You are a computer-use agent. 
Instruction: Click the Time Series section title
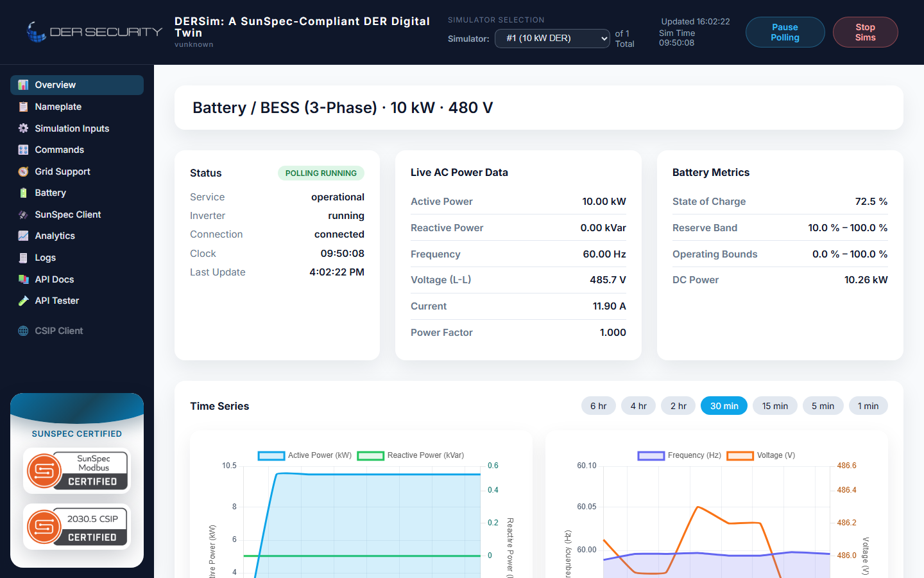click(x=219, y=406)
